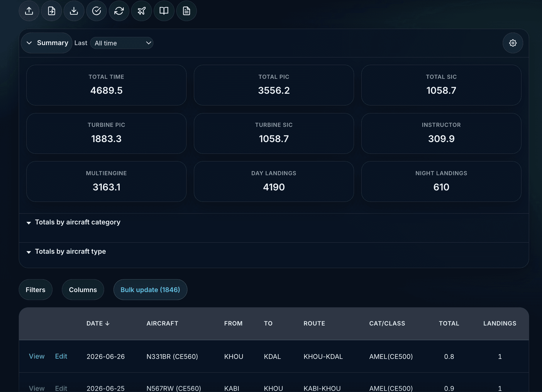Click the AIRCRAFT column header
The image size is (542, 392).
[x=162, y=323]
